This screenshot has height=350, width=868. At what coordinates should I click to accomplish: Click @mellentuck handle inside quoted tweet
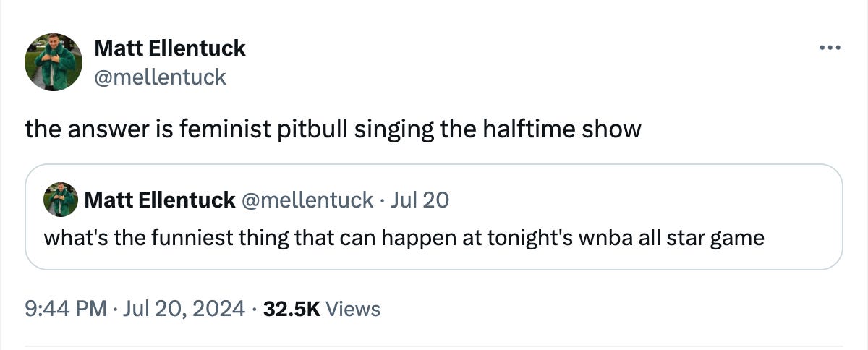click(x=307, y=200)
